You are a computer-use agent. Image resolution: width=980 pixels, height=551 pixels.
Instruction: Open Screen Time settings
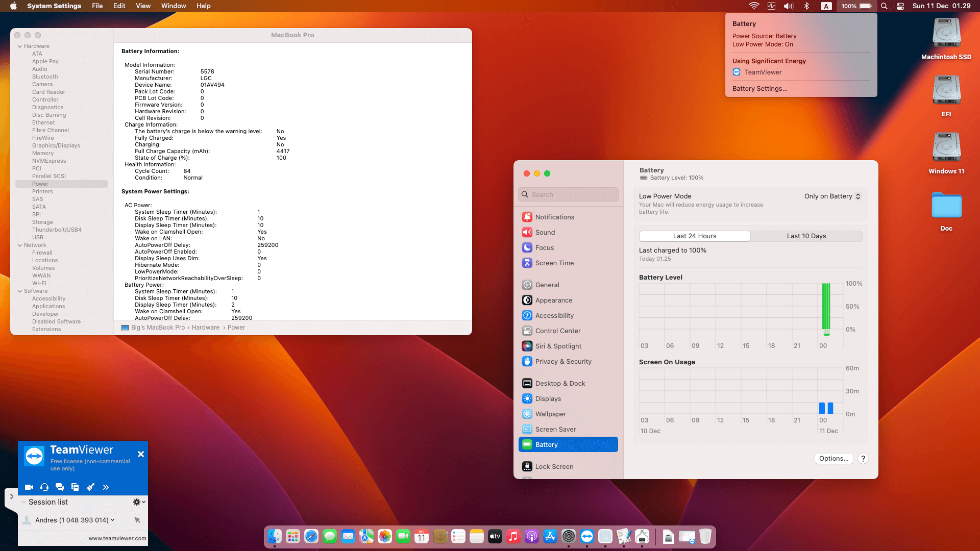pos(568,263)
